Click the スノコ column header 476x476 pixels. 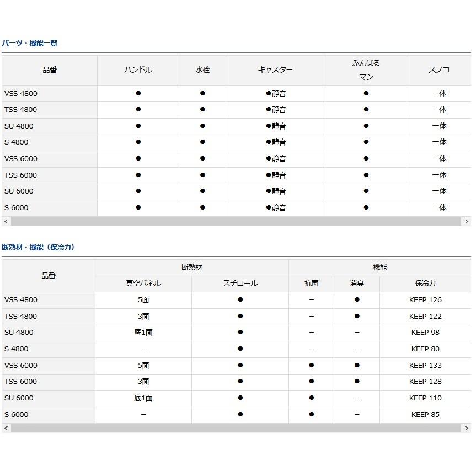pos(439,70)
